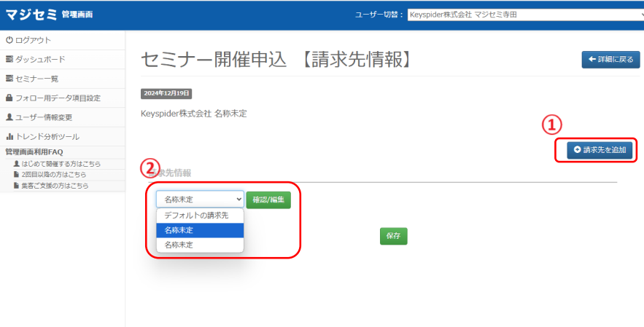Expand the billing destination select box
This screenshot has width=644, height=327.
(200, 199)
